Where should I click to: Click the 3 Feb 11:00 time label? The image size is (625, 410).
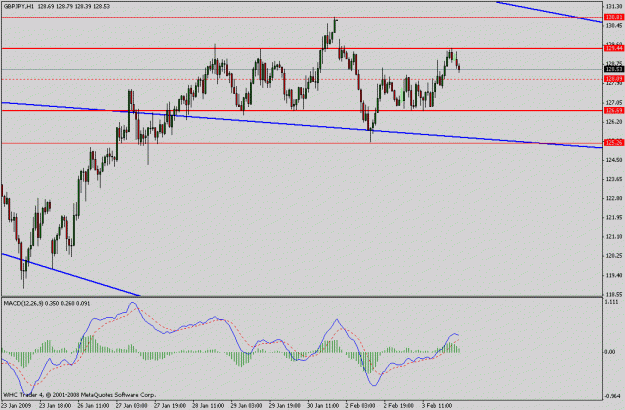pos(437,406)
